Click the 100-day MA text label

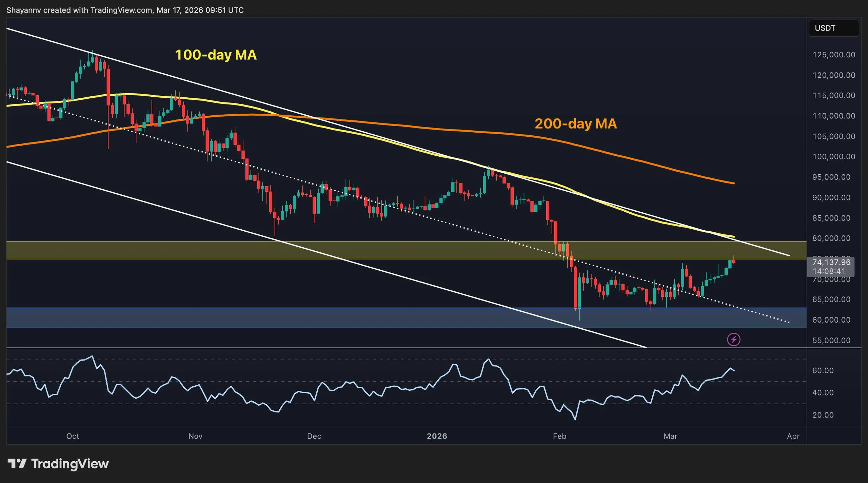tap(216, 55)
